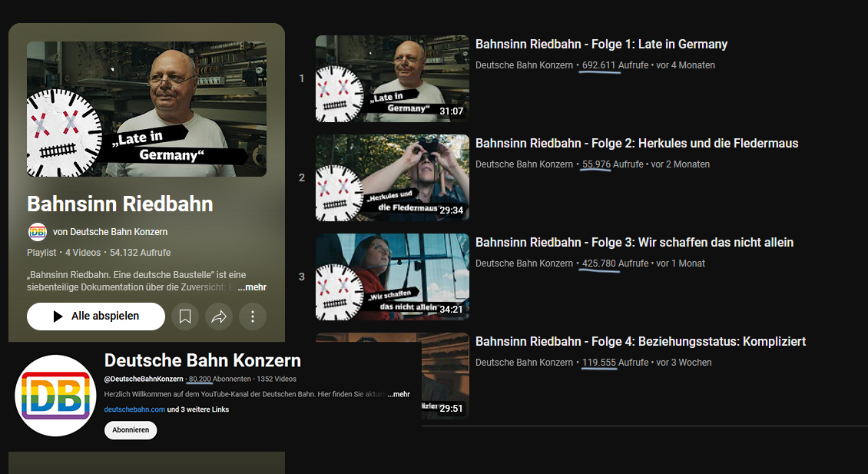Click the Folge 4 thumbnail showing 29:51
This screenshot has height=474, width=868.
[446, 376]
